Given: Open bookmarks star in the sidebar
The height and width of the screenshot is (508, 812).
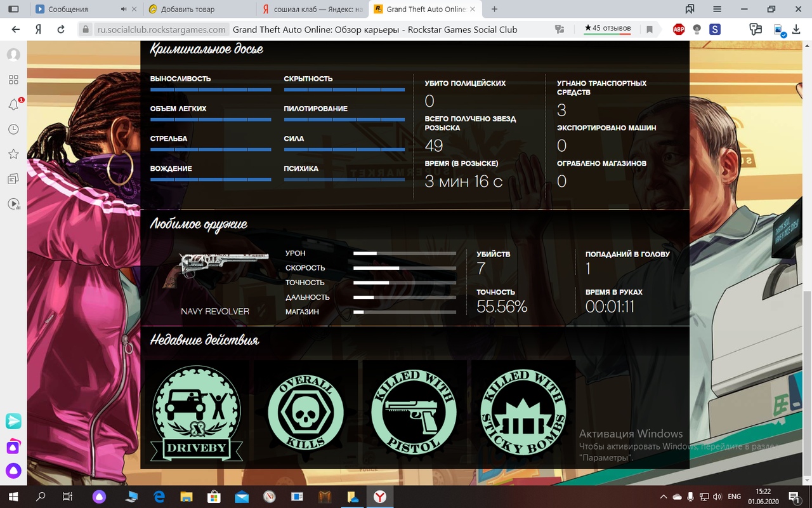Looking at the screenshot, I should tap(13, 154).
